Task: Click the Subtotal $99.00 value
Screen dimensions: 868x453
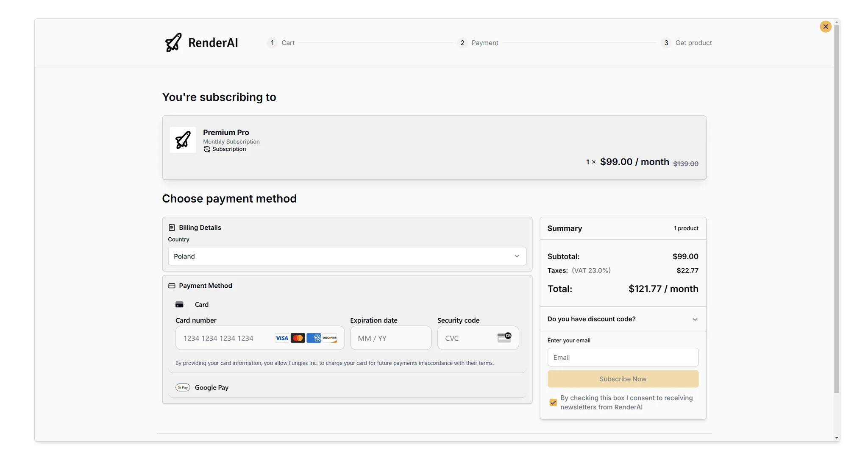Action: point(685,256)
